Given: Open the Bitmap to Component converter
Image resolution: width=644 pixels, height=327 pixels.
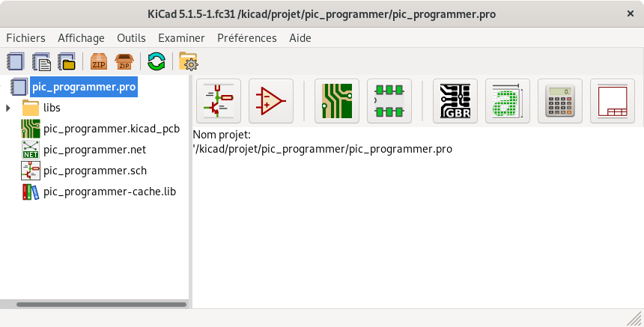Looking at the screenshot, I should click(x=507, y=100).
